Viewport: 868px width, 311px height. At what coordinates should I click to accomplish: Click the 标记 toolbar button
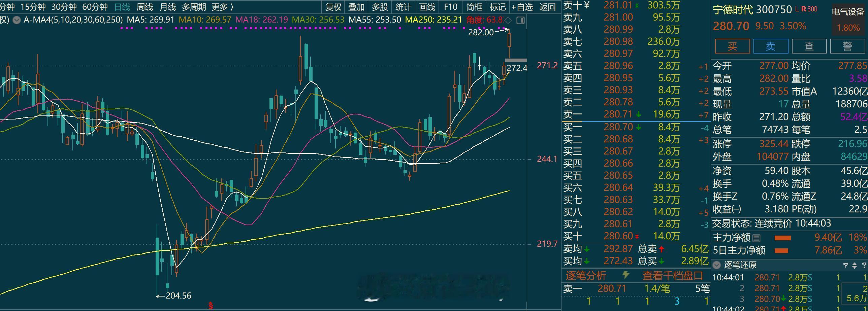coord(498,7)
